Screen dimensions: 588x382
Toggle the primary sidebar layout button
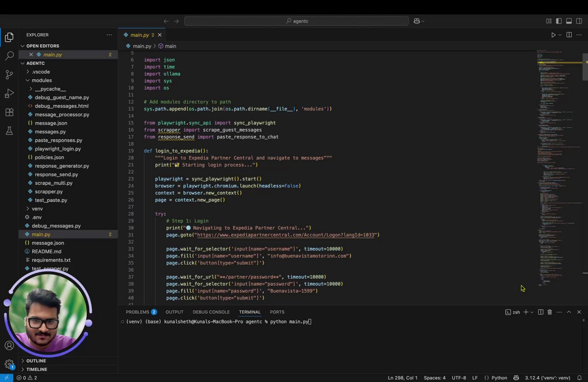tap(559, 21)
